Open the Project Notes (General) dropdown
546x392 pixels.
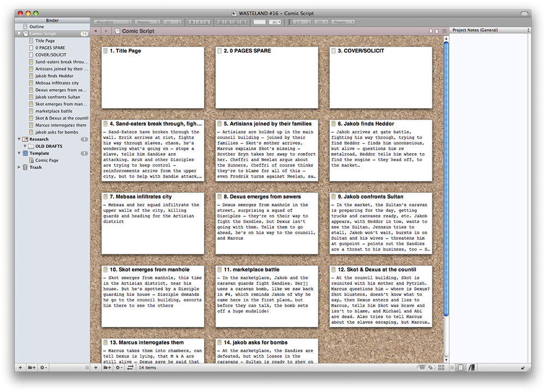490,30
